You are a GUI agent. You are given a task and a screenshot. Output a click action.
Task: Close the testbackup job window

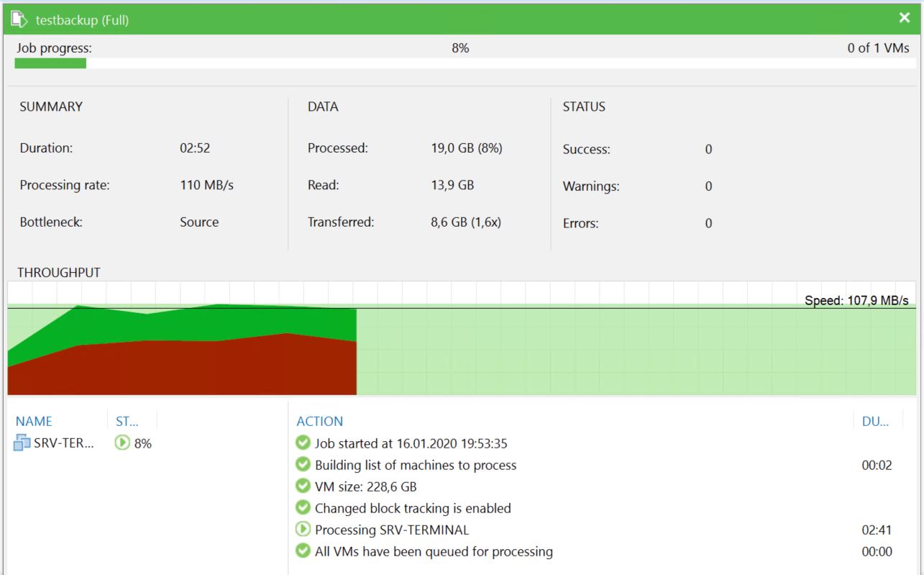(x=904, y=18)
